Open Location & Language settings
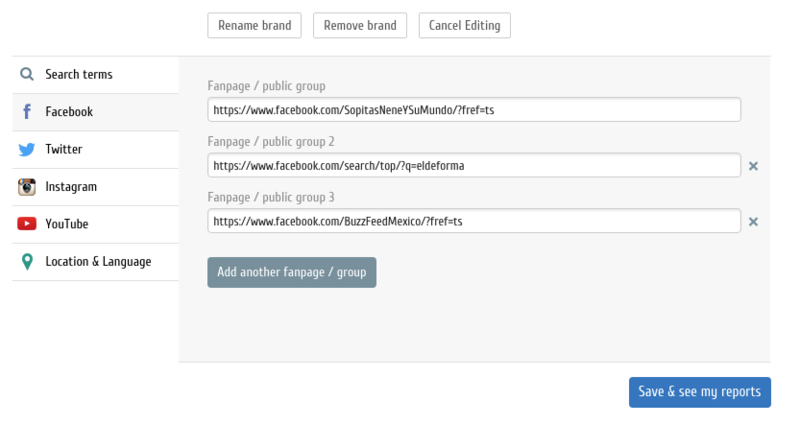Screen dimensions: 800x425 98,262
